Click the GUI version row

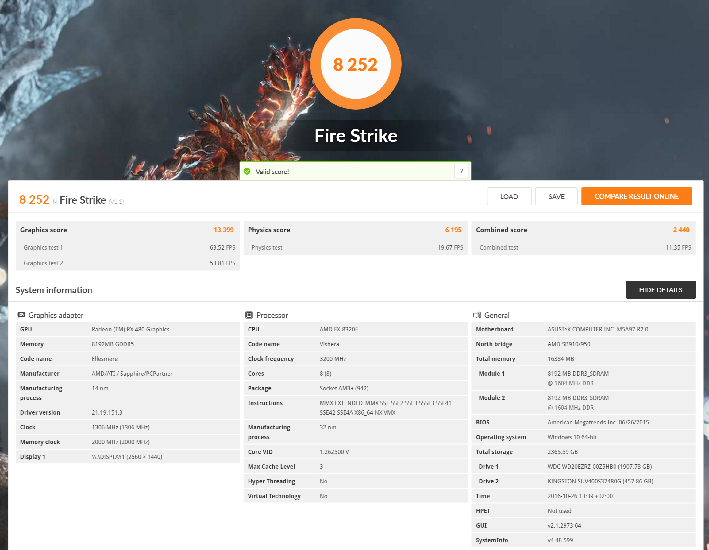tap(583, 525)
